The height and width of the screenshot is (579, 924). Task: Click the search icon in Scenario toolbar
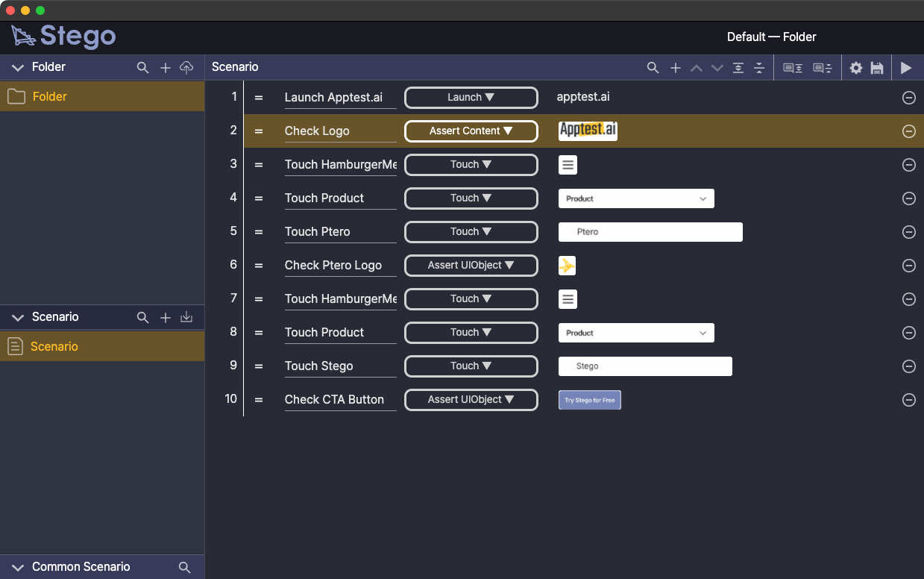[653, 68]
